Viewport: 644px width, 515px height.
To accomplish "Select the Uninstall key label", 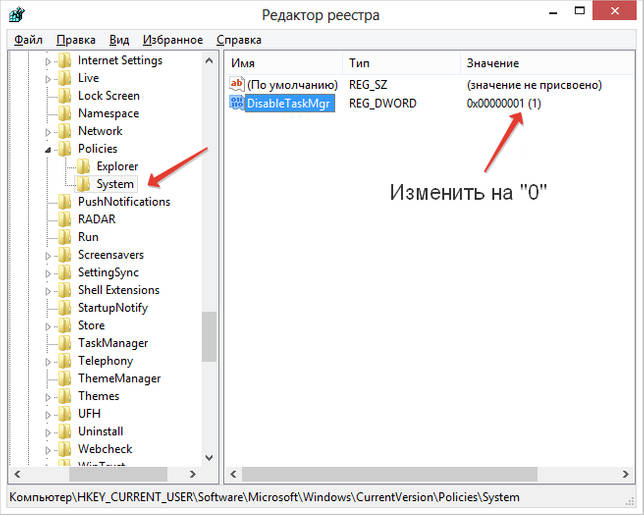I will (101, 431).
